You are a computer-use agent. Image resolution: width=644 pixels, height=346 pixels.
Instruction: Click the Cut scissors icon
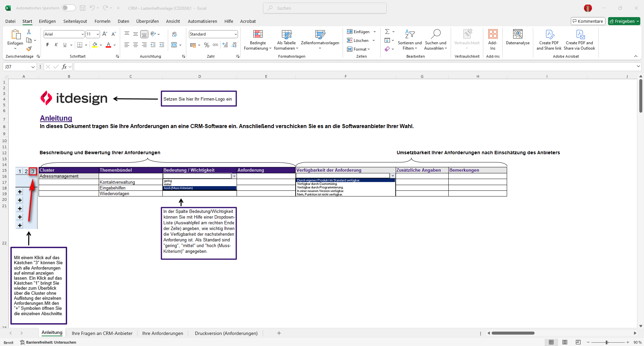tap(29, 32)
